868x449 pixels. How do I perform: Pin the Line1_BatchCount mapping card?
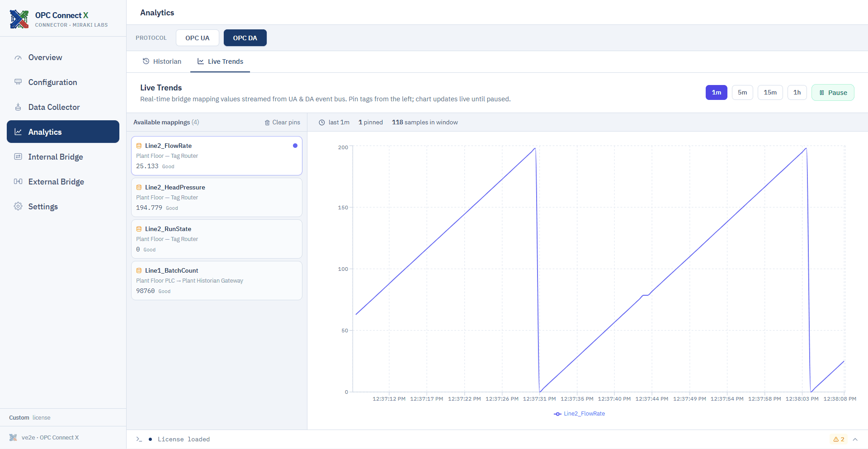click(217, 281)
